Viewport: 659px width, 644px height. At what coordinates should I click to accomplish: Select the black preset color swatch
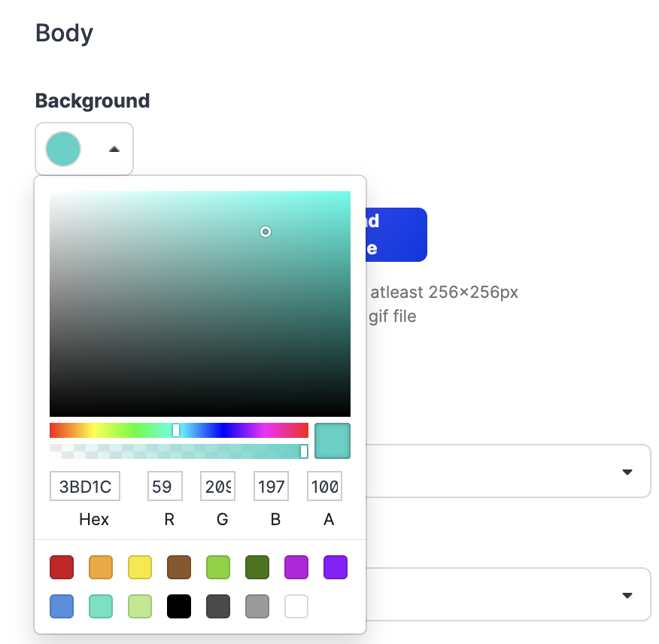(x=179, y=606)
